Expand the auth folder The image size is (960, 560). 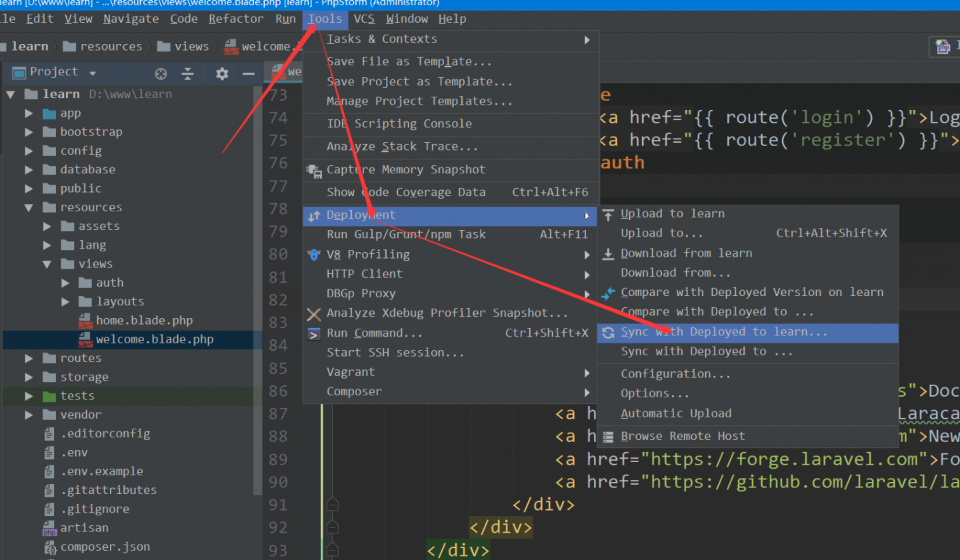(66, 283)
